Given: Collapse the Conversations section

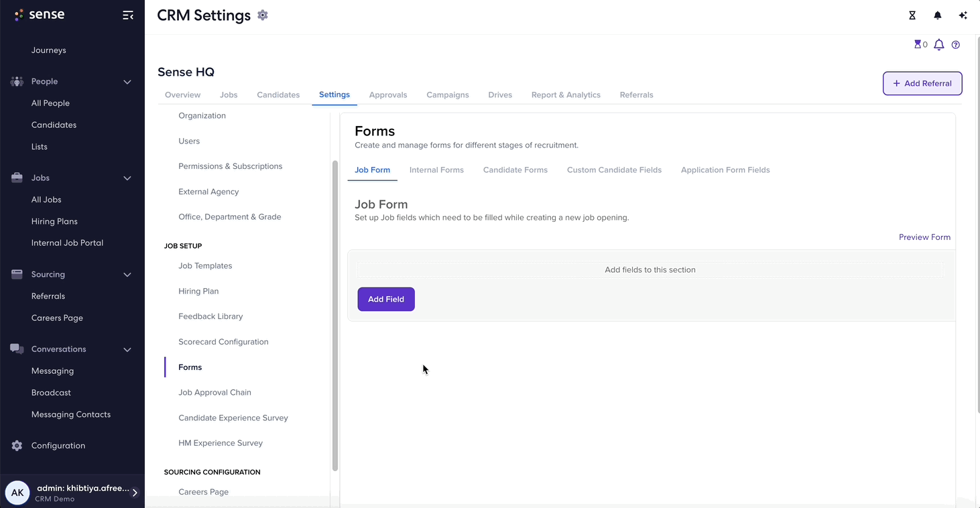Looking at the screenshot, I should (x=127, y=349).
